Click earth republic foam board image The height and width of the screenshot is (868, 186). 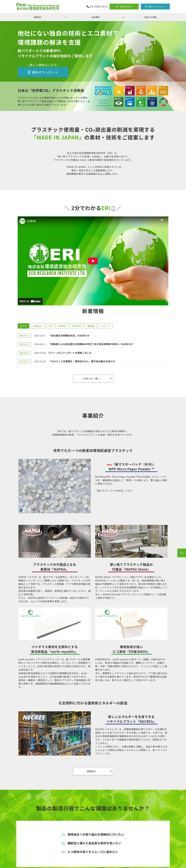(54, 623)
